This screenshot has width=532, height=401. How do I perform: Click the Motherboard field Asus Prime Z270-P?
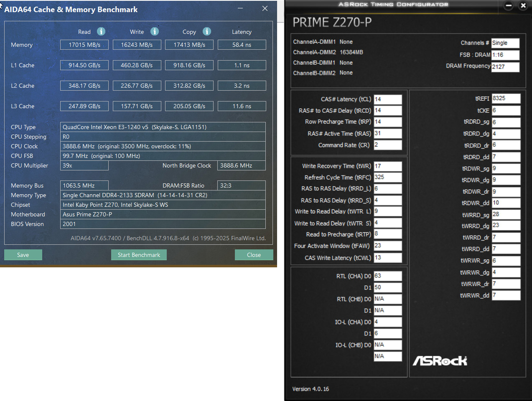163,214
